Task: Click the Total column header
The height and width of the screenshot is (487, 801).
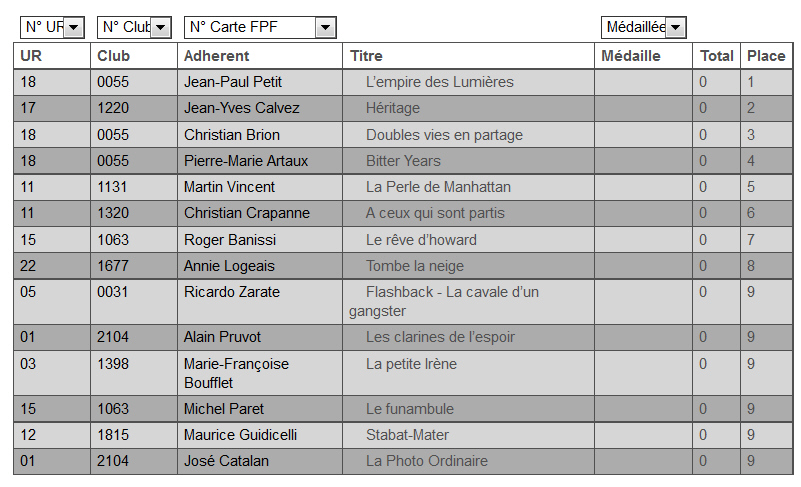Action: coord(716,56)
